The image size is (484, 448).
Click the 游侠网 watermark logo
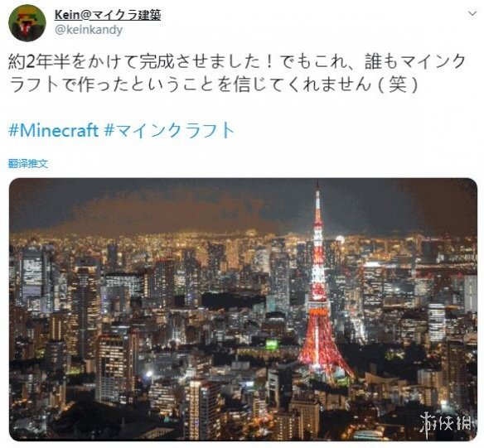pyautogui.click(x=446, y=423)
